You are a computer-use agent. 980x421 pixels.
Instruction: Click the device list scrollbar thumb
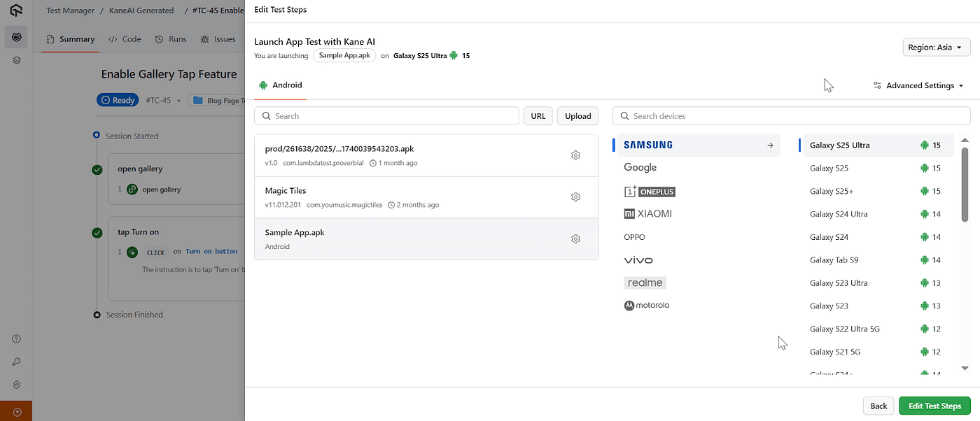965,185
